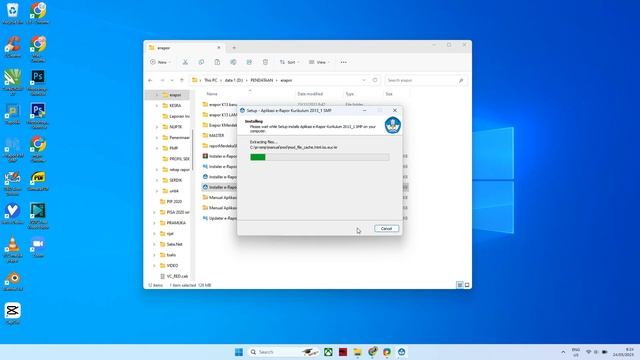Screen dimensions: 640x360
Task: Sort by the Size column header
Action: point(389,94)
